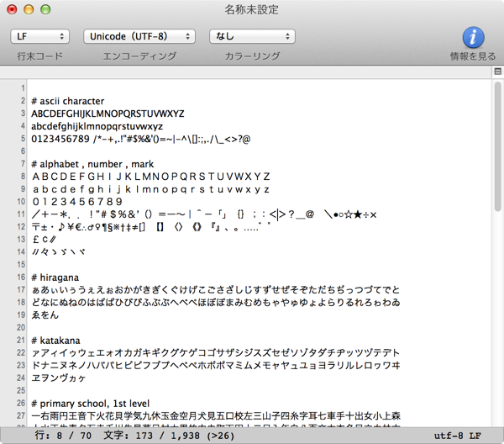Click the symbols line starting with 〒±
The height and width of the screenshot is (444, 504).
click(151, 227)
